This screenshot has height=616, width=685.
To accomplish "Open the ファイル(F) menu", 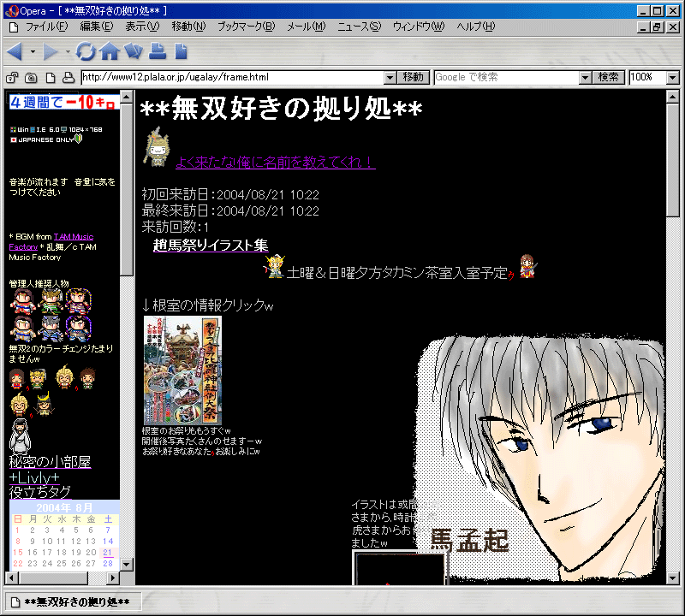I will (x=47, y=27).
